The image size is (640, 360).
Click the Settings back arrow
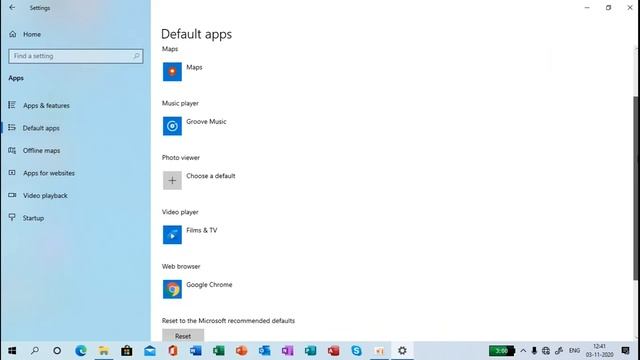tap(12, 7)
